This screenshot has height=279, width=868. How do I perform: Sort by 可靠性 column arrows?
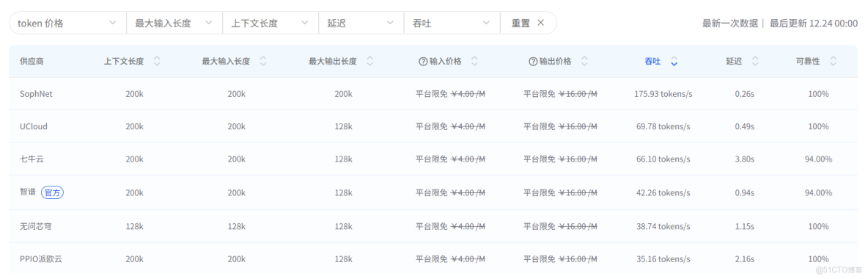(833, 62)
